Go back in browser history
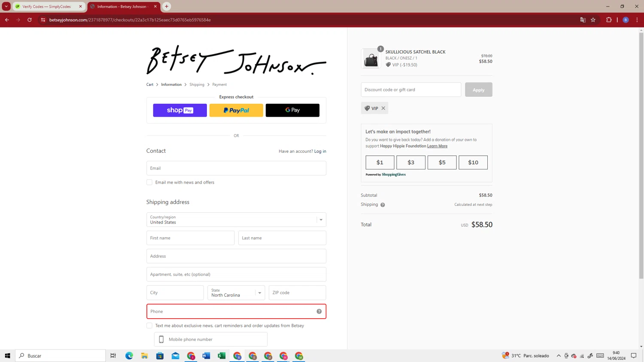Screen dimensions: 644x362 click(x=7, y=20)
